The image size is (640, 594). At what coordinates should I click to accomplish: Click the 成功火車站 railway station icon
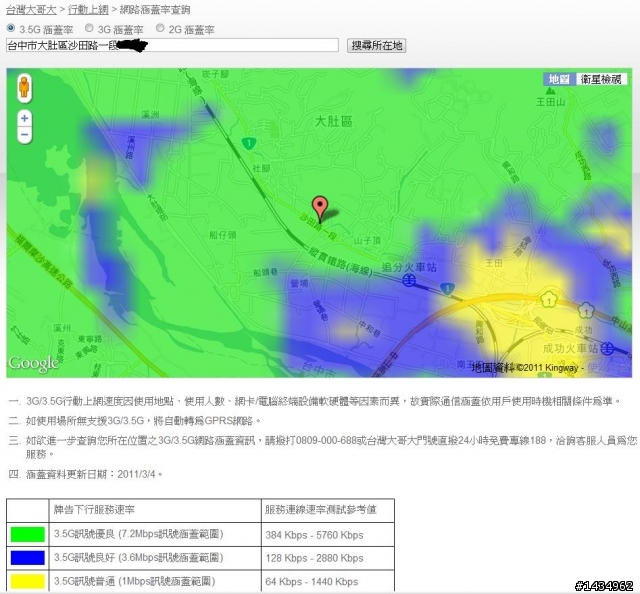click(608, 348)
